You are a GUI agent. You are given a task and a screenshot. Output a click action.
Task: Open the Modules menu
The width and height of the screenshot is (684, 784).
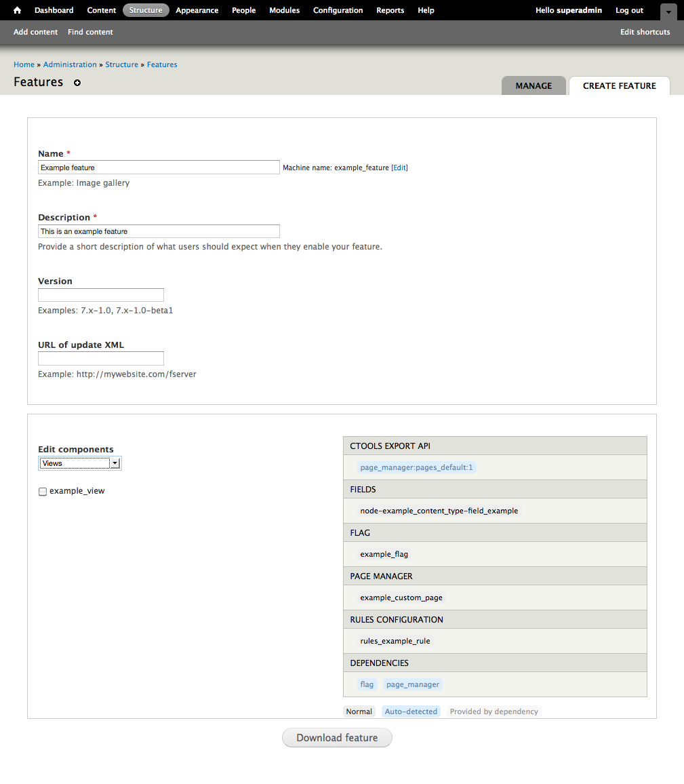pos(284,10)
